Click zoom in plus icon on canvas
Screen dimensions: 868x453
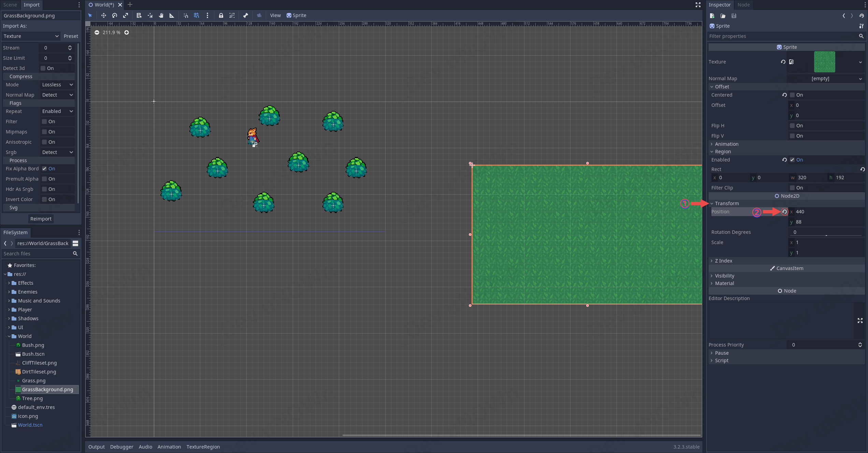coord(127,32)
